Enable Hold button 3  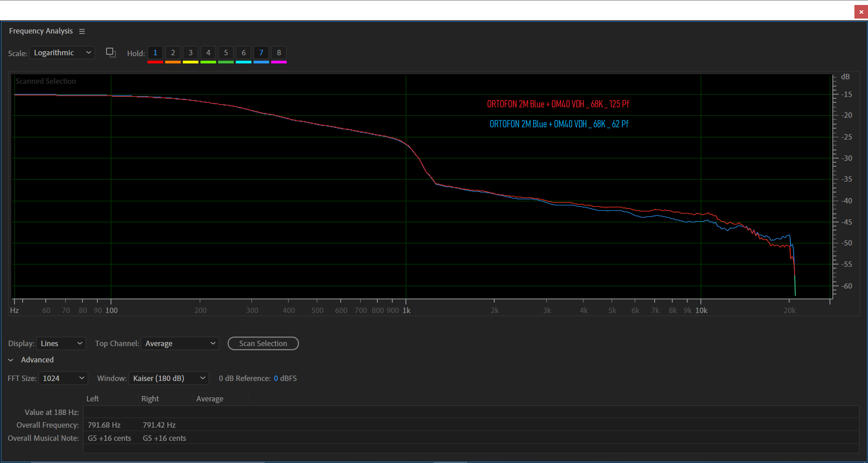190,53
